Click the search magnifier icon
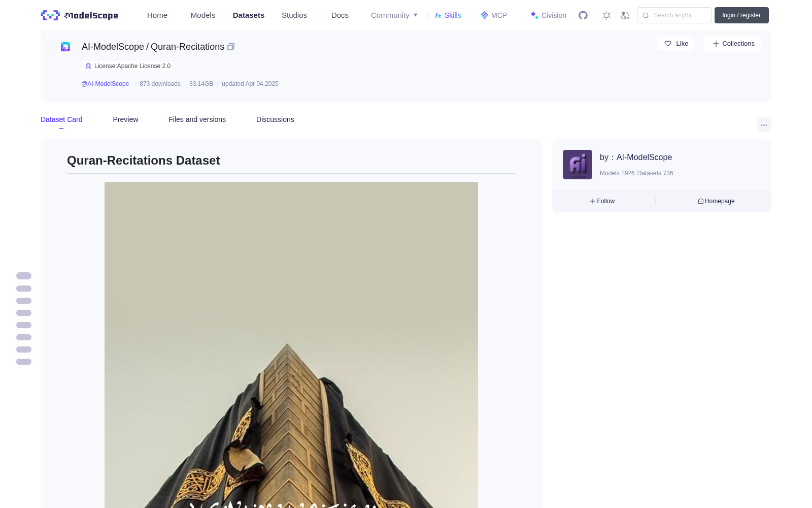This screenshot has height=508, width=812. (646, 15)
